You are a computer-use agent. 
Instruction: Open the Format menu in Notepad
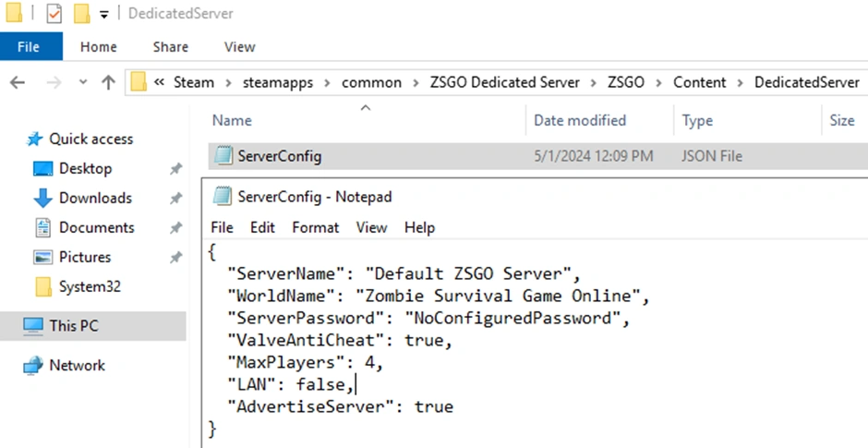coord(316,227)
